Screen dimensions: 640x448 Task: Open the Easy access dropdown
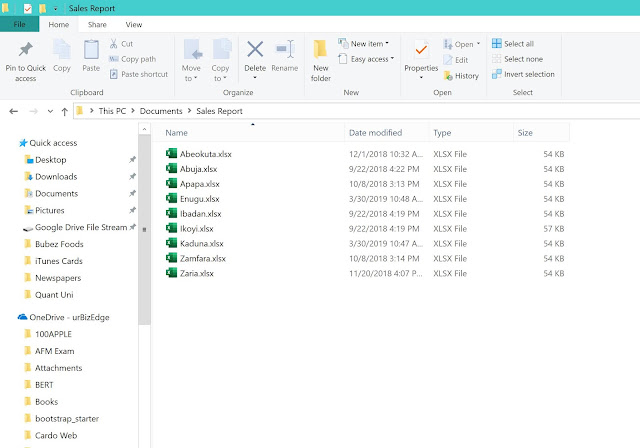(366, 59)
